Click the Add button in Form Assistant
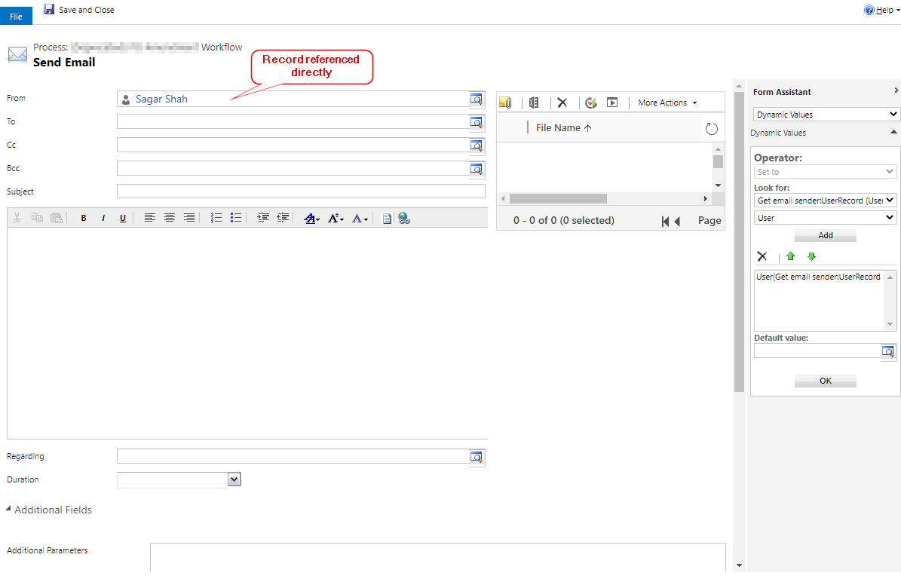Screen dimensions: 901x588 click(826, 235)
